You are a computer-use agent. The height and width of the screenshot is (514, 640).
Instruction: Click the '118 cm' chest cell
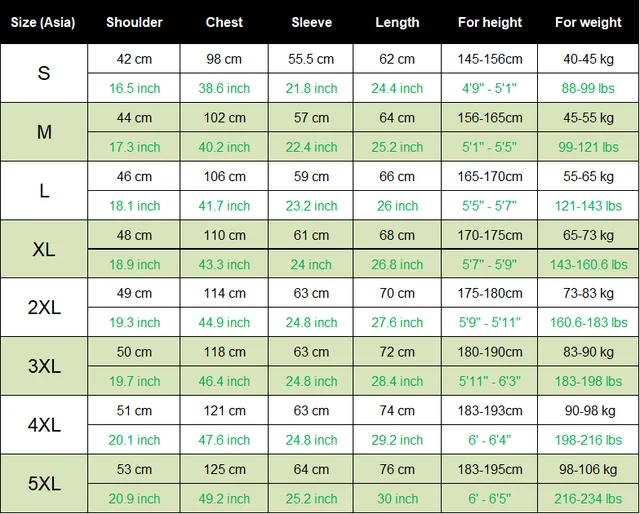pos(224,352)
